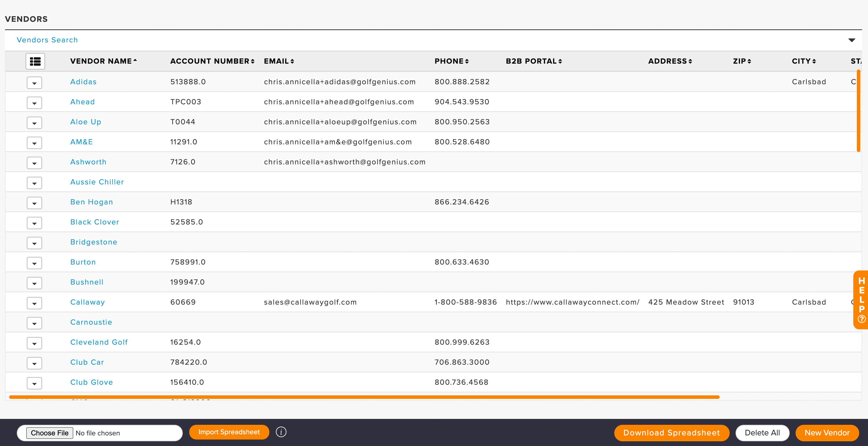The image size is (868, 446).
Task: Open the AM&E vendor link
Action: tap(82, 142)
